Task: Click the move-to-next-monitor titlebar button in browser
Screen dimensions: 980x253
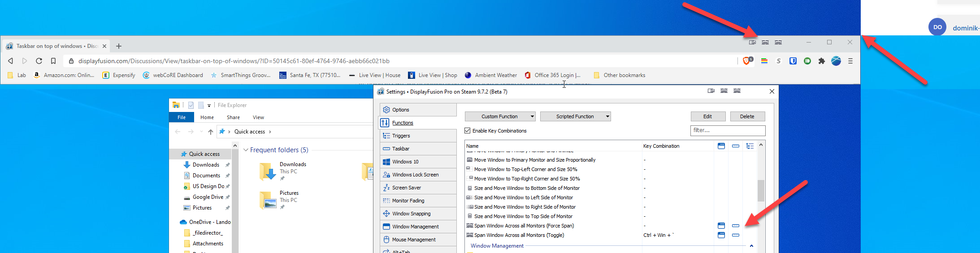Action: (x=752, y=42)
